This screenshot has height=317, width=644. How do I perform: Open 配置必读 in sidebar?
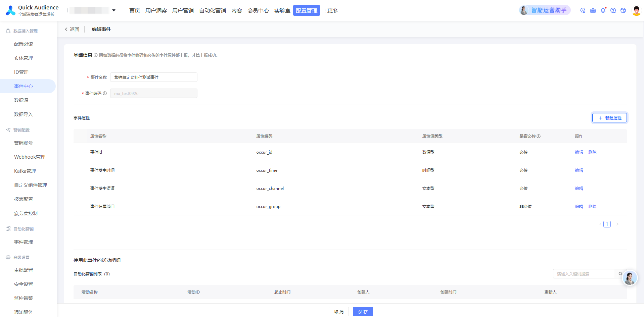(24, 44)
